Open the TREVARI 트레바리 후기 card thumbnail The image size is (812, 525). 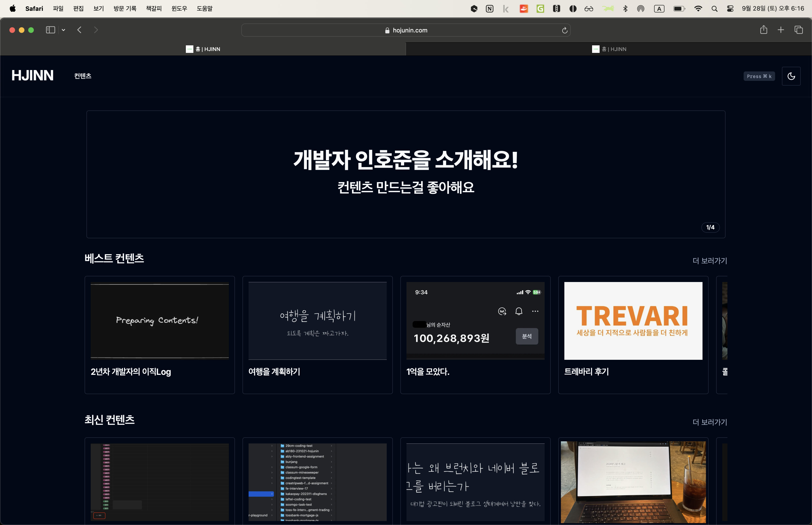pos(633,321)
